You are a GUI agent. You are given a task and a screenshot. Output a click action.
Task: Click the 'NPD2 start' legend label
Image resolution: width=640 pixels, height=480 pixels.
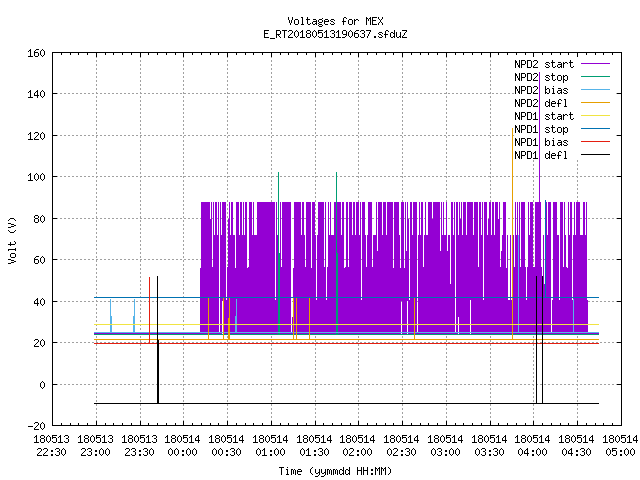pyautogui.click(x=544, y=64)
